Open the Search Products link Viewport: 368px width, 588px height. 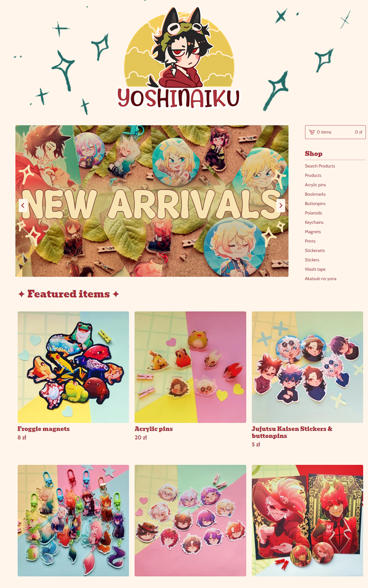320,166
